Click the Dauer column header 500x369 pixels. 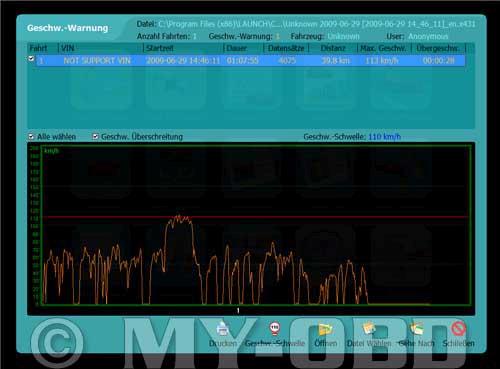pos(243,48)
